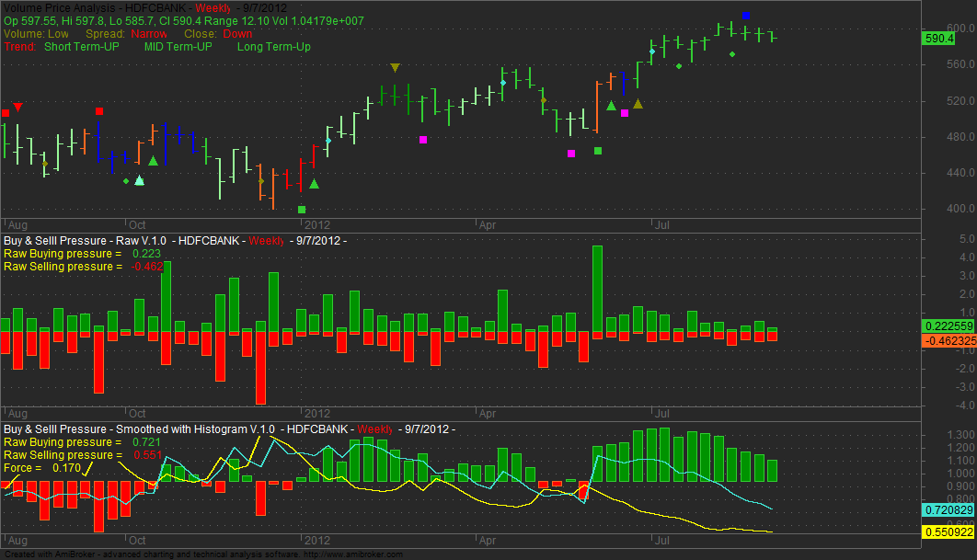Select the 'Force = 0.170' readout
Image resolution: width=977 pixels, height=560 pixels.
click(42, 468)
